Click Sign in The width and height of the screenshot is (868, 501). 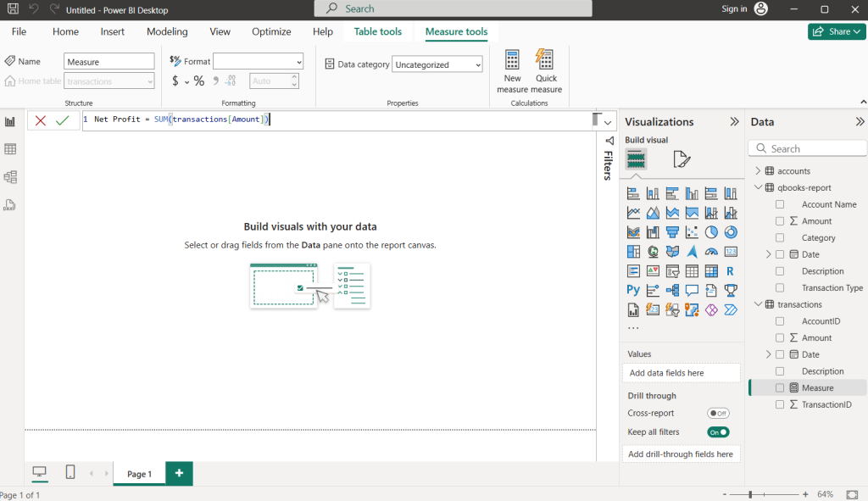734,8
